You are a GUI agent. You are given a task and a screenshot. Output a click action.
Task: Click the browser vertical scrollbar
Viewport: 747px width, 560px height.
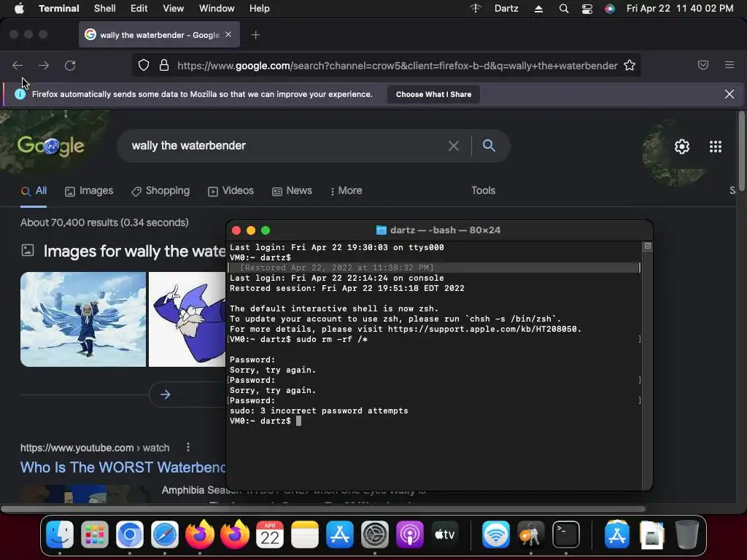(741, 150)
